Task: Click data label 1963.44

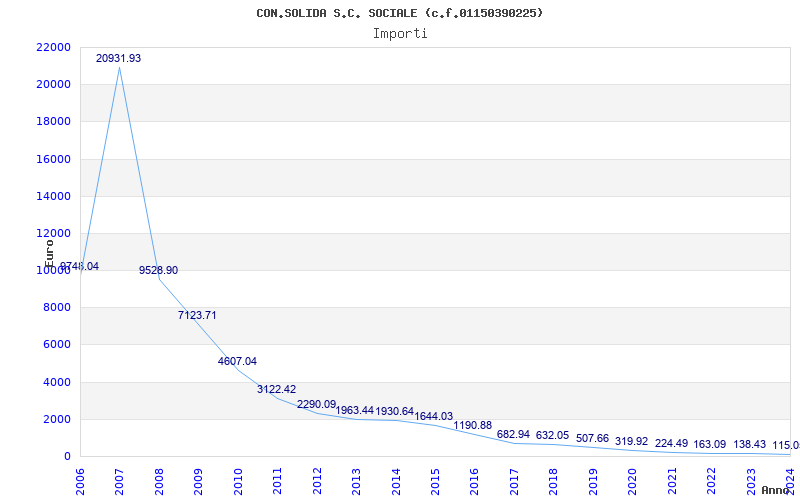Action: (355, 410)
